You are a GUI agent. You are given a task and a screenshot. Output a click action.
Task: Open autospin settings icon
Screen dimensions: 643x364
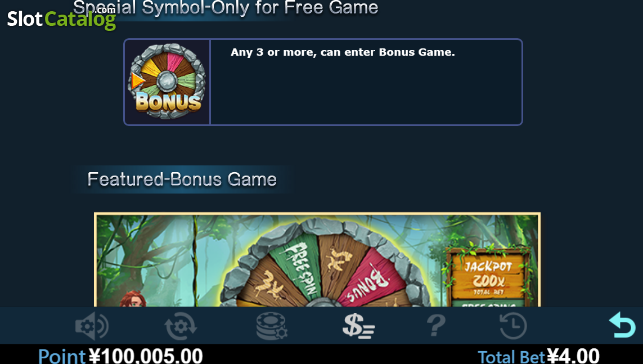click(x=181, y=326)
